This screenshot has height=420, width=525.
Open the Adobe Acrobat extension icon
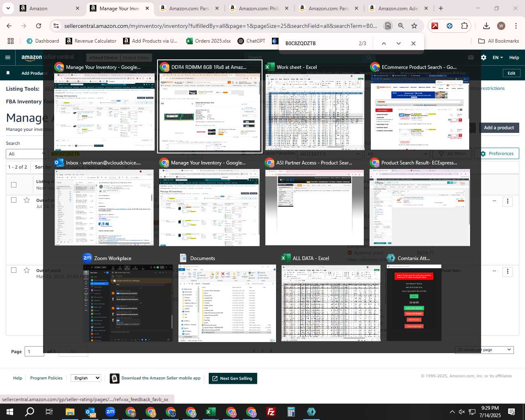435,26
